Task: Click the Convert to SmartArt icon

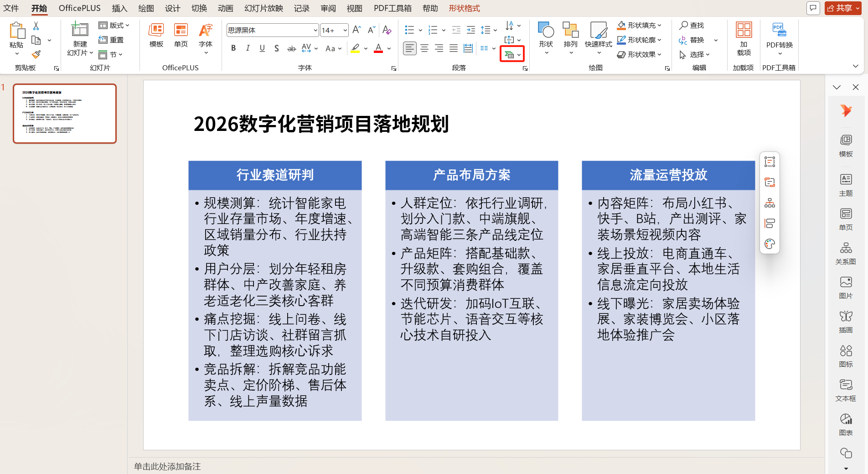Action: (509, 55)
